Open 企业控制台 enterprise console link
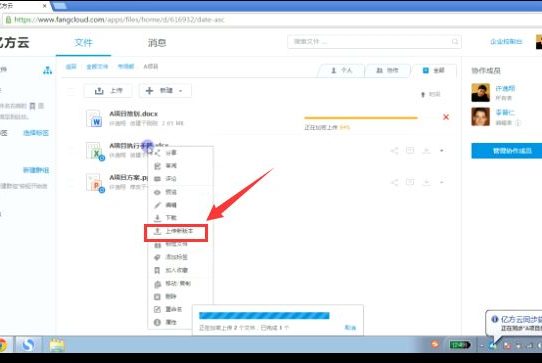 506,42
